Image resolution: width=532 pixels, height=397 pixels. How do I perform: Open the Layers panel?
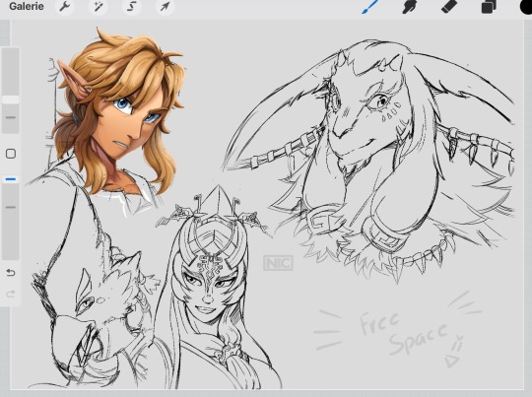[489, 7]
